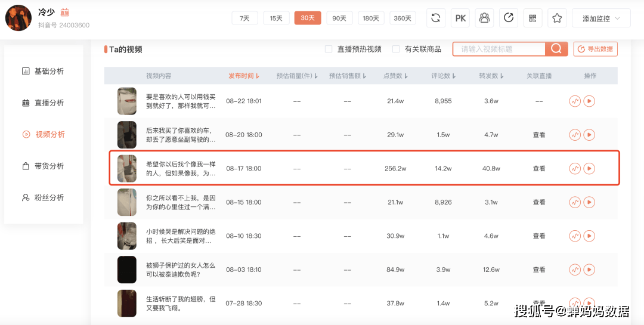
Task: Click 查看 for the 08-17 18:00 video
Action: (539, 168)
